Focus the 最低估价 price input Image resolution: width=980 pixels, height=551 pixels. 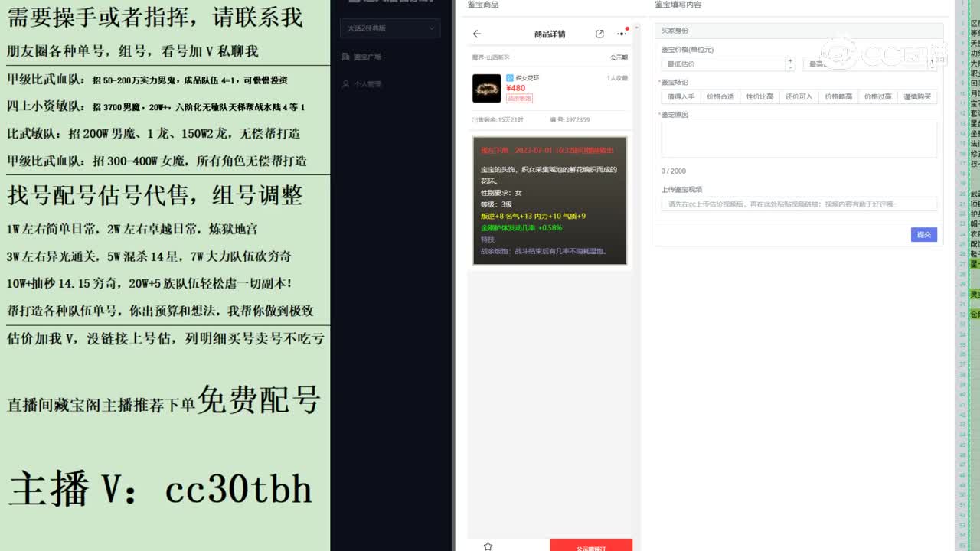[x=724, y=64]
